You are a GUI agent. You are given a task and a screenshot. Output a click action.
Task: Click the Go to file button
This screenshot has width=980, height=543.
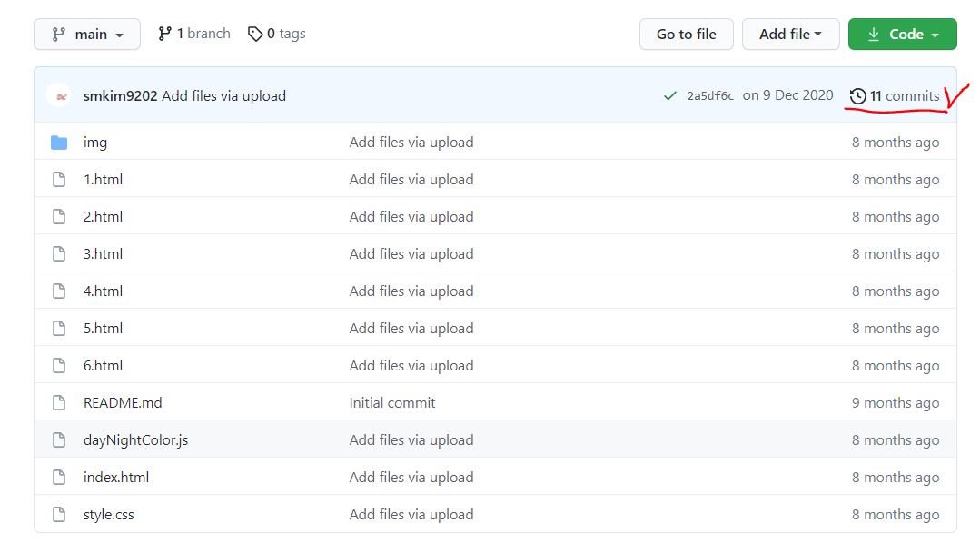pyautogui.click(x=687, y=35)
